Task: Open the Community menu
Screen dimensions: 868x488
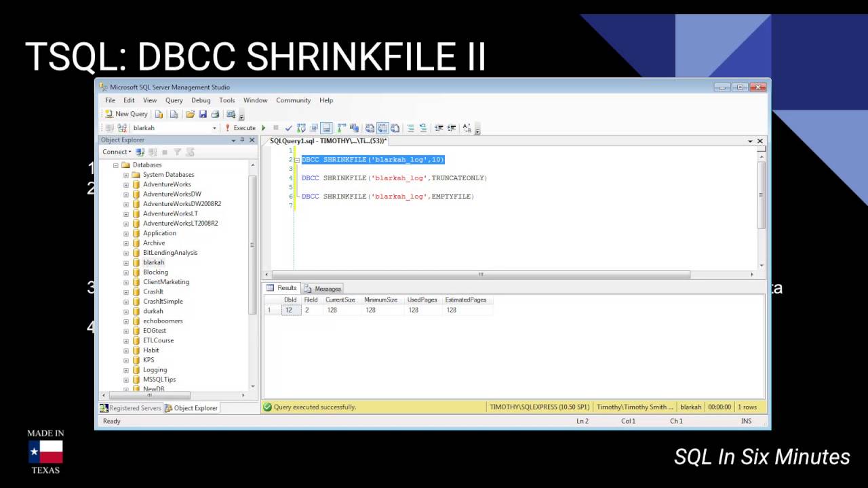Action: [x=293, y=100]
